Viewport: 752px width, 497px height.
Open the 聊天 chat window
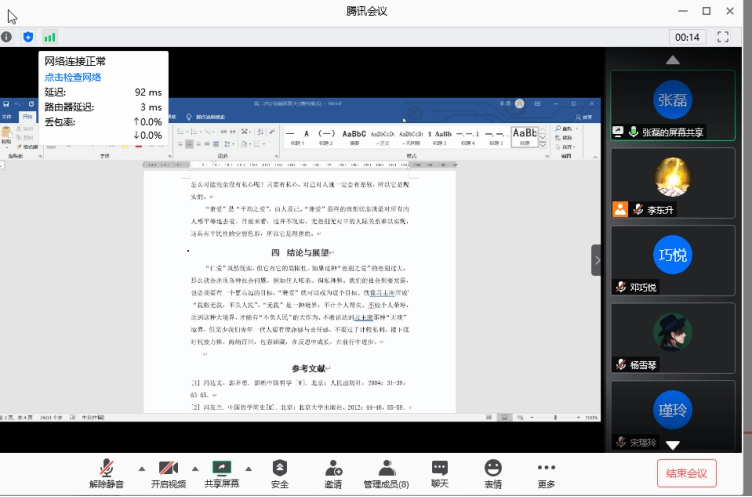[x=440, y=473]
